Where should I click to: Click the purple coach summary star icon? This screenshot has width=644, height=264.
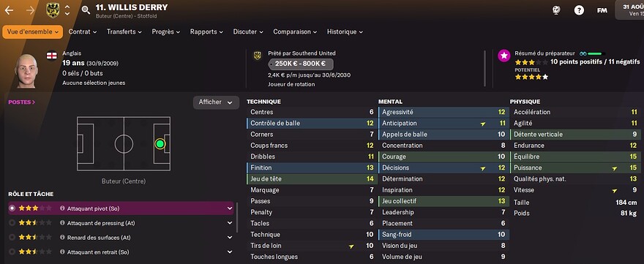[504, 56]
